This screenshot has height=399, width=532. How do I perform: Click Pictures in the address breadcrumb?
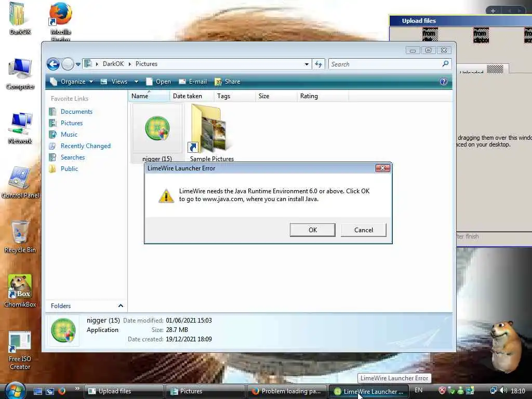pos(147,64)
